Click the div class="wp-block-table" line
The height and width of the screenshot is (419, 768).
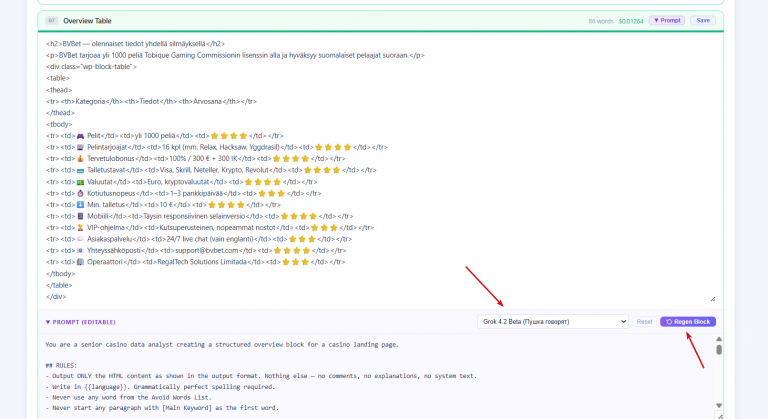(x=91, y=67)
